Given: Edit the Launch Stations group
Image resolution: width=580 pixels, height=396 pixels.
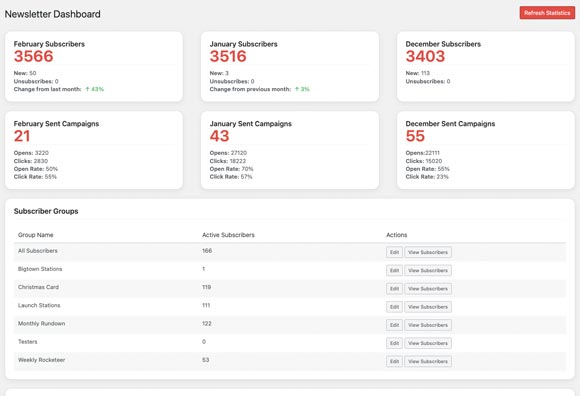Looking at the screenshot, I should pos(394,307).
